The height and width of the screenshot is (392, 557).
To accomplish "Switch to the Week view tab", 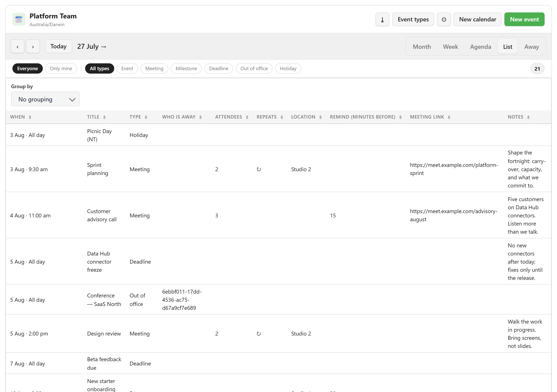I will click(x=450, y=47).
